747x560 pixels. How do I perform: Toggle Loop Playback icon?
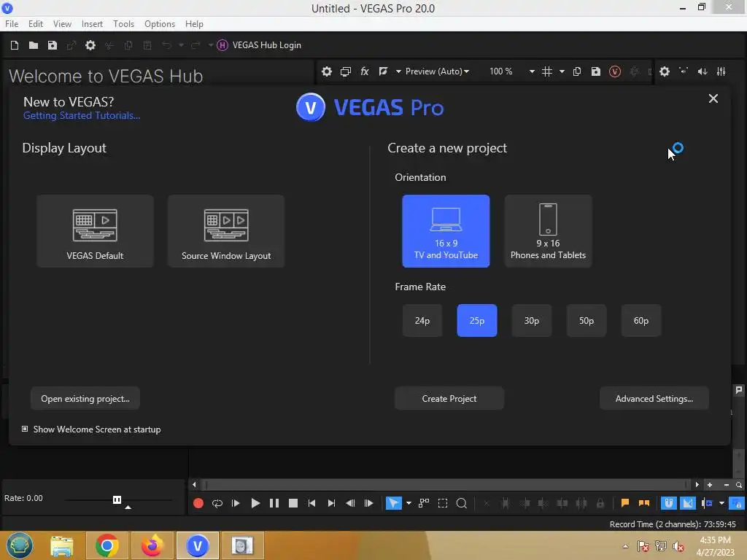(217, 503)
